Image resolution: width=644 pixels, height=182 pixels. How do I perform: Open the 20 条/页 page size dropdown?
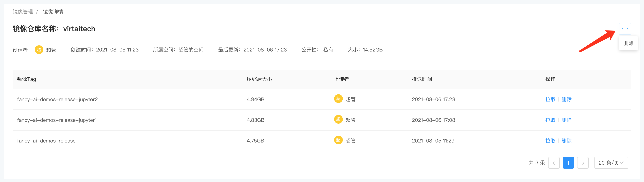point(611,163)
